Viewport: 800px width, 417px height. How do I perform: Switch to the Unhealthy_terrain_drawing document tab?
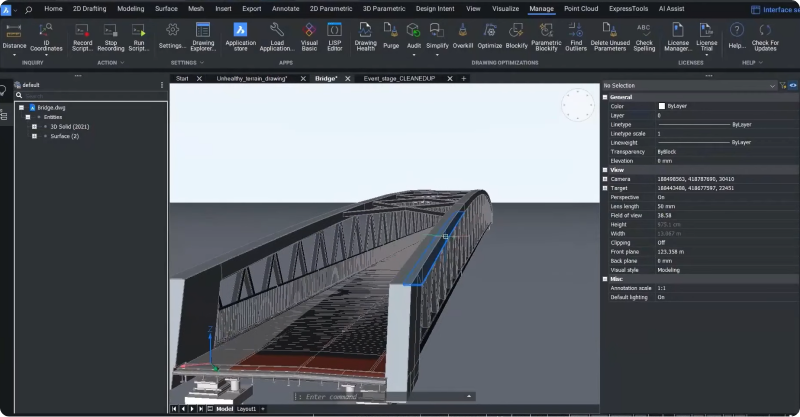(252, 78)
